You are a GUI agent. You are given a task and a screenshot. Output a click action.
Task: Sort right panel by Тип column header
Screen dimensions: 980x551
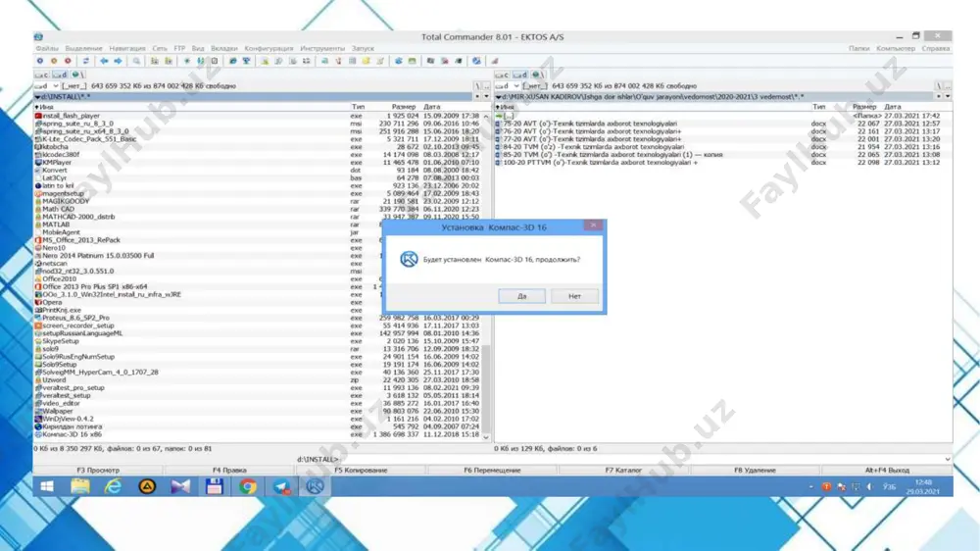[818, 107]
